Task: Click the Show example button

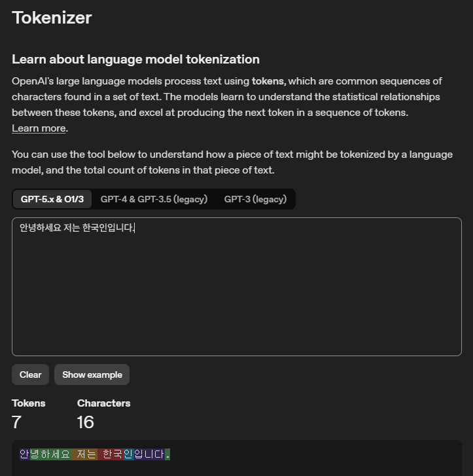Action: 92,375
